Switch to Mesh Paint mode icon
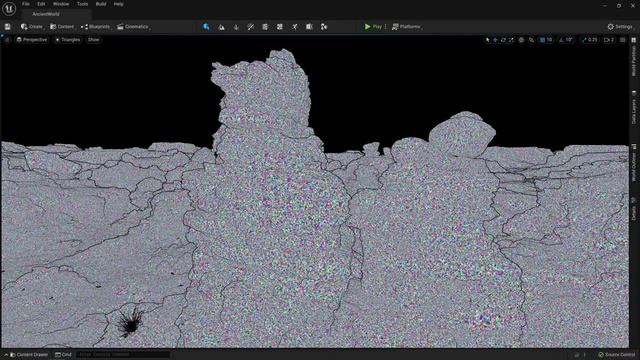This screenshot has width=640, height=360. [251, 27]
